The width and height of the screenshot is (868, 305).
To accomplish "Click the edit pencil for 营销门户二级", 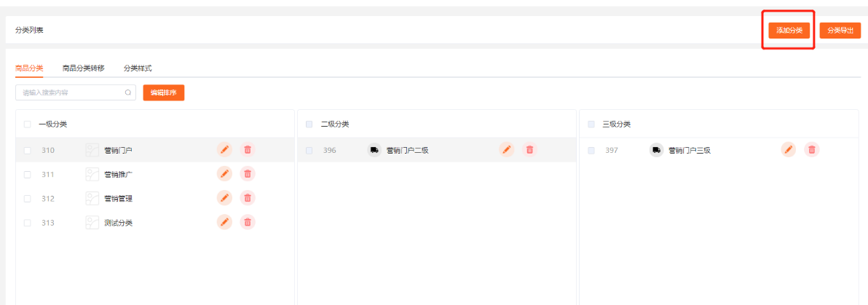I will 506,150.
